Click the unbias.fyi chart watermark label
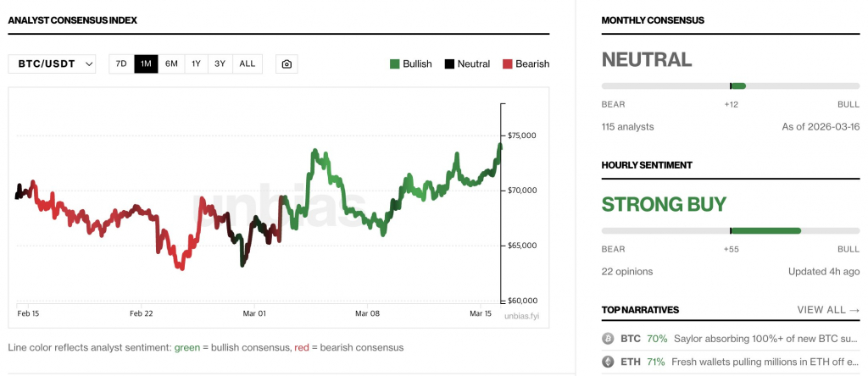 pyautogui.click(x=520, y=316)
